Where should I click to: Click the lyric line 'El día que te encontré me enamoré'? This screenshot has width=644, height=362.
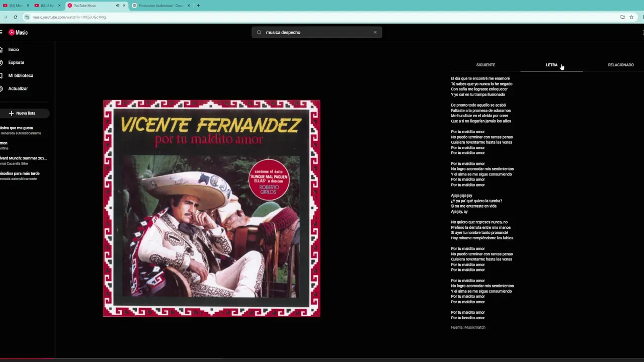coord(480,78)
